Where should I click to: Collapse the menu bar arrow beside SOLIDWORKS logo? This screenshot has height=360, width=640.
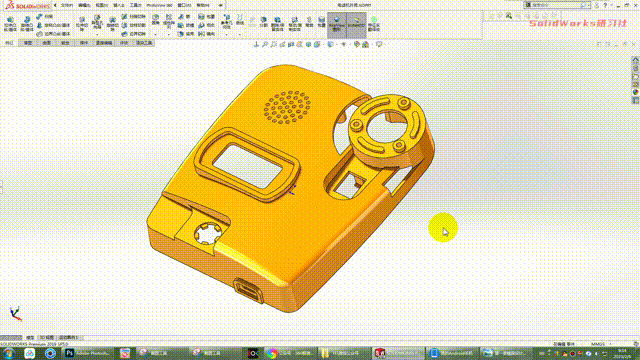[x=55, y=5]
